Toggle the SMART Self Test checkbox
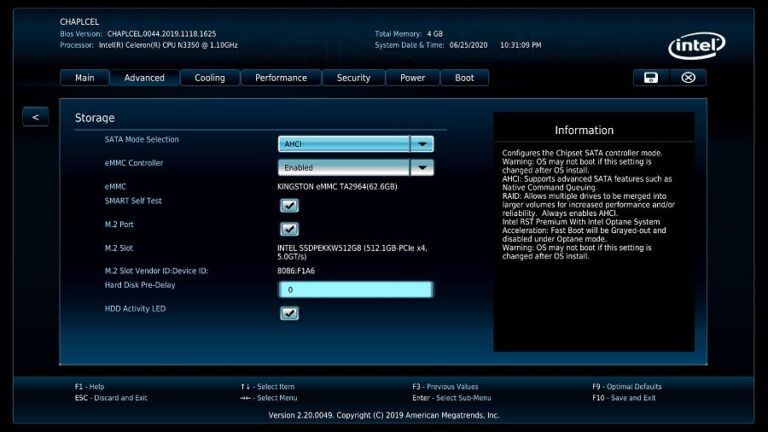768x432 pixels. pyautogui.click(x=289, y=205)
